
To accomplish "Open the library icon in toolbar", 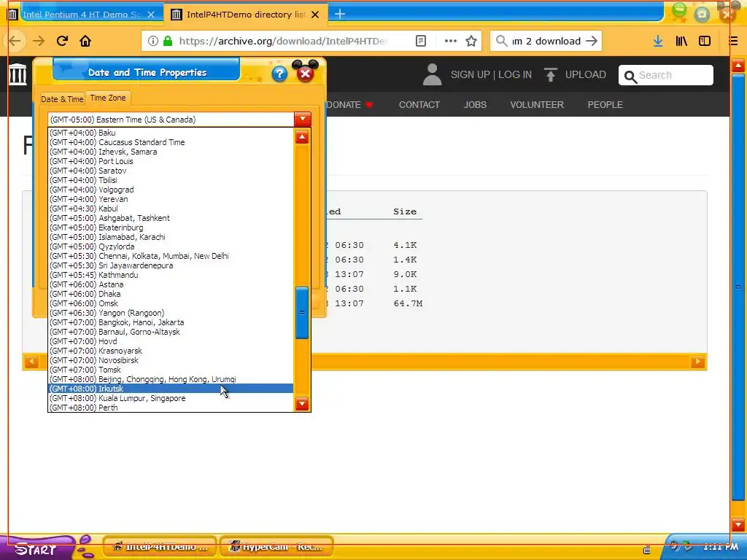I will tap(682, 41).
